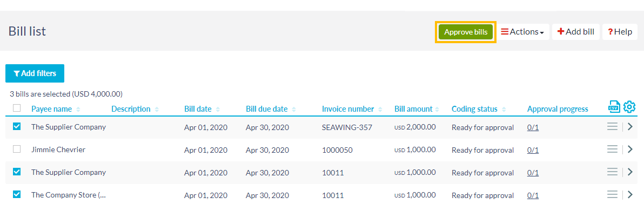
Task: Open 0/1 approval progress for The Company Store
Action: [x=533, y=195]
